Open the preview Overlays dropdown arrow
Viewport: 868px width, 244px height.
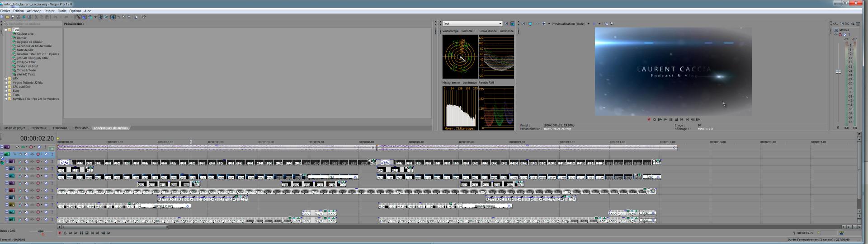coord(599,23)
